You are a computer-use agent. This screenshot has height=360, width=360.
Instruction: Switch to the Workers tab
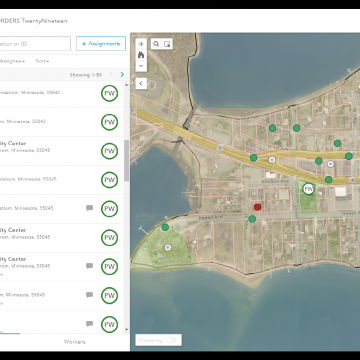click(x=75, y=342)
